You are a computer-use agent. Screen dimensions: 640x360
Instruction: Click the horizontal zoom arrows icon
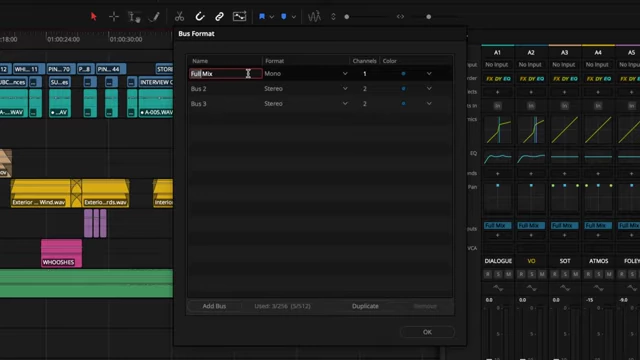point(400,17)
